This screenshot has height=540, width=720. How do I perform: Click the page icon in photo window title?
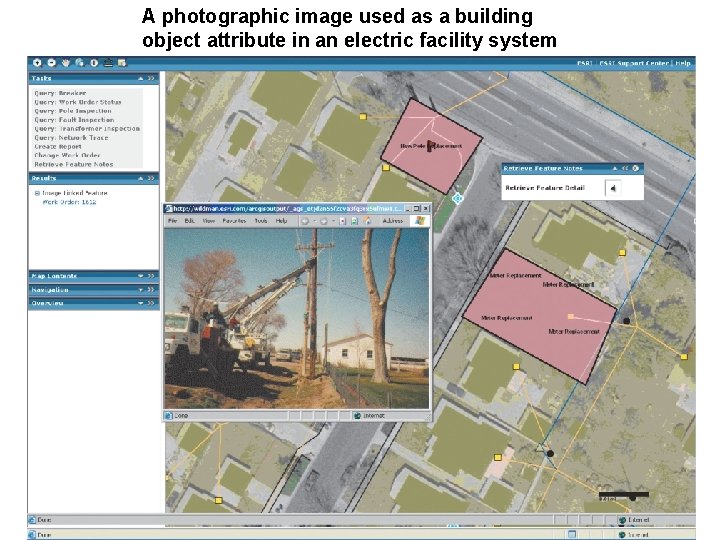pyautogui.click(x=169, y=208)
